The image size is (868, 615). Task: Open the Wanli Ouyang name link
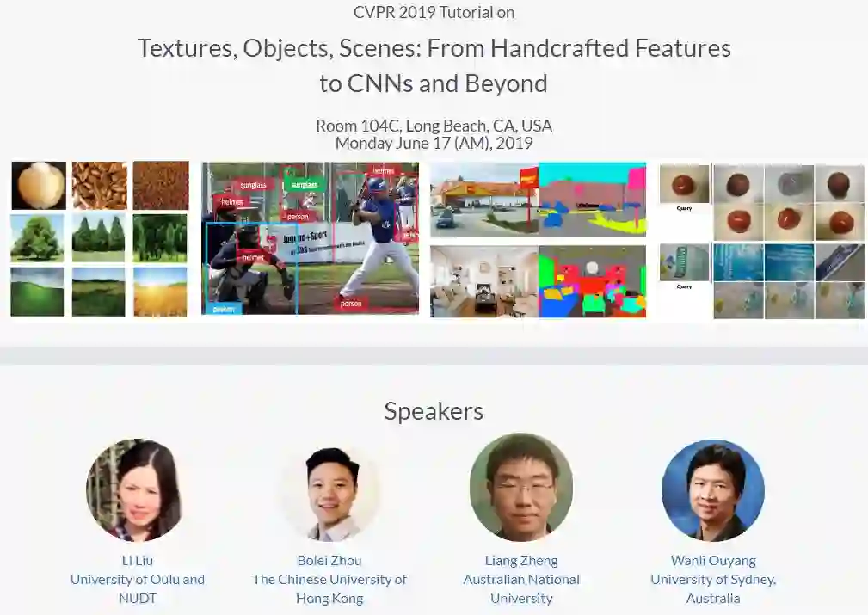[x=713, y=560]
